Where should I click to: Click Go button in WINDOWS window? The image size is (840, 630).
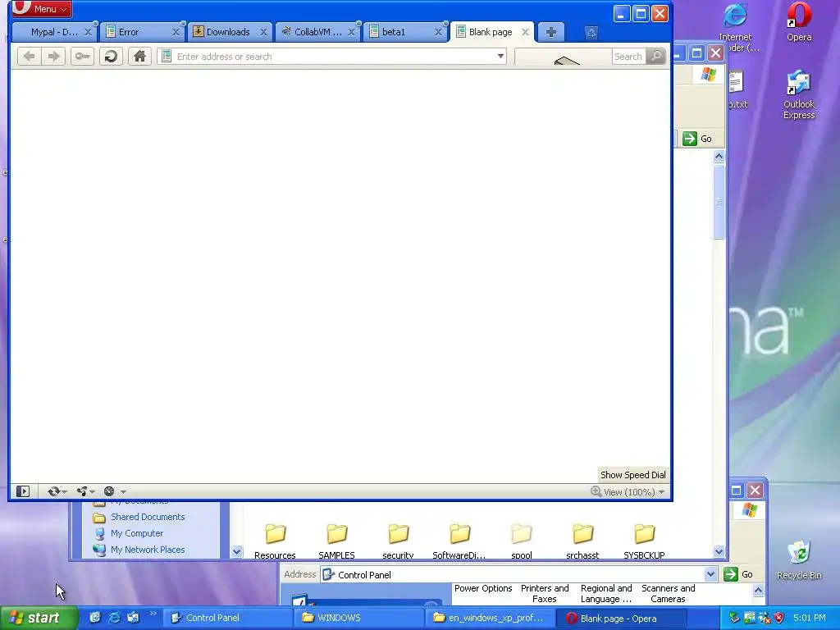697,139
